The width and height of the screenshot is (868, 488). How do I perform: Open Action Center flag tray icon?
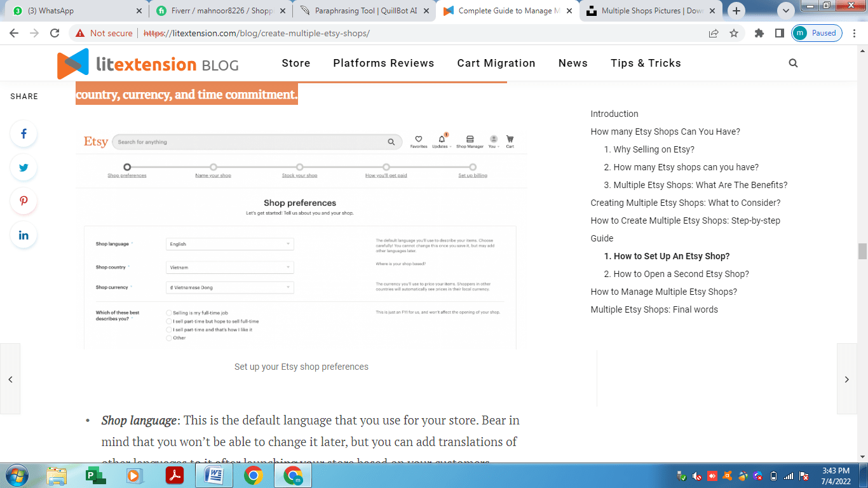[804, 476]
